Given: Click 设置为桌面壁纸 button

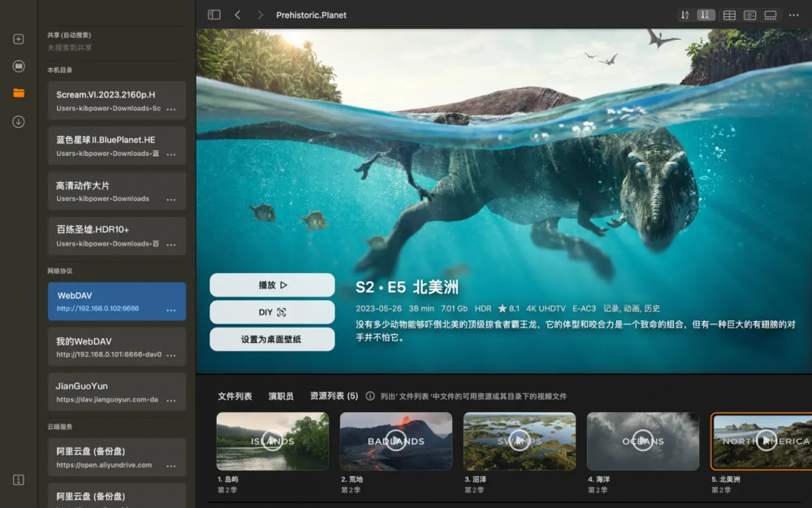Looking at the screenshot, I should [272, 339].
